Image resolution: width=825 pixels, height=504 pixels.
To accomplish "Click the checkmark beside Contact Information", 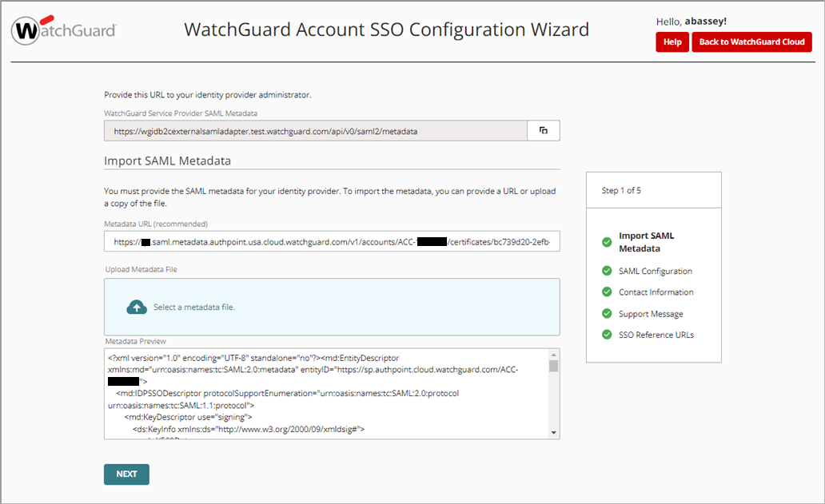I will tap(607, 292).
